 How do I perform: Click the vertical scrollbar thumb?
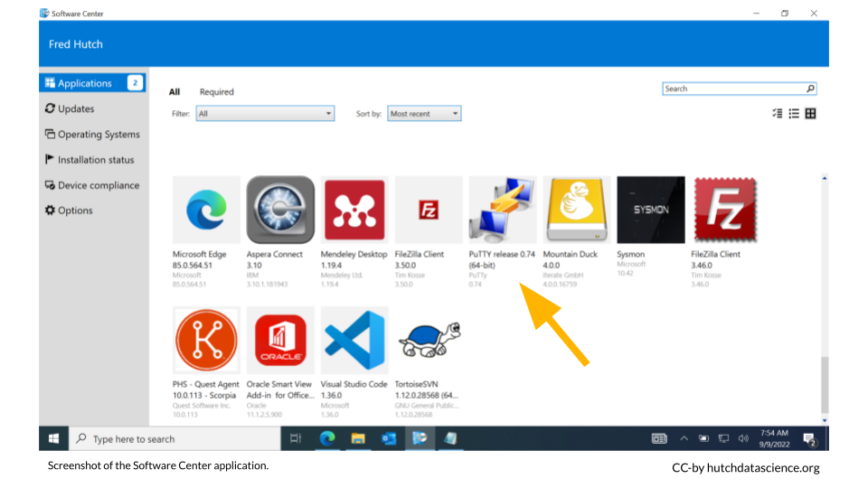pyautogui.click(x=825, y=385)
